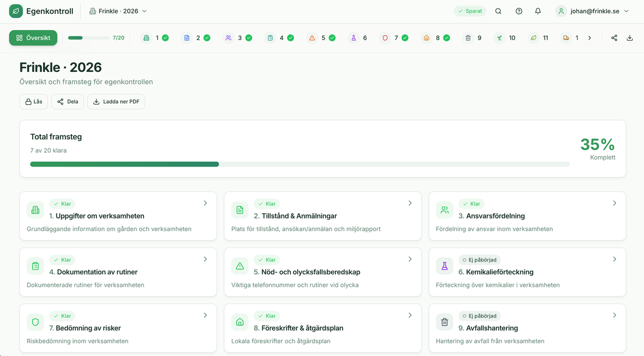
Task: Go to step 5 warning triangle tab
Action: [x=321, y=38]
